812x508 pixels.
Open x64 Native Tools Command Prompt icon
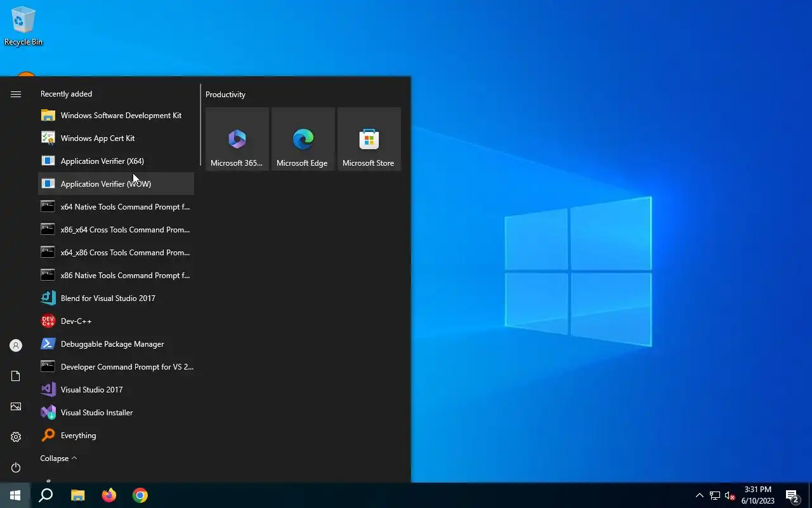(x=48, y=207)
